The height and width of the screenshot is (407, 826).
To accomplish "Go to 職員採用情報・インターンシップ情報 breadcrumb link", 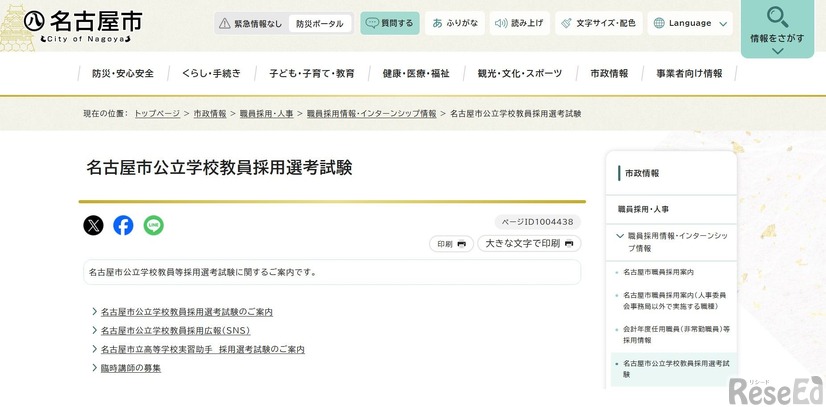I will point(371,114).
